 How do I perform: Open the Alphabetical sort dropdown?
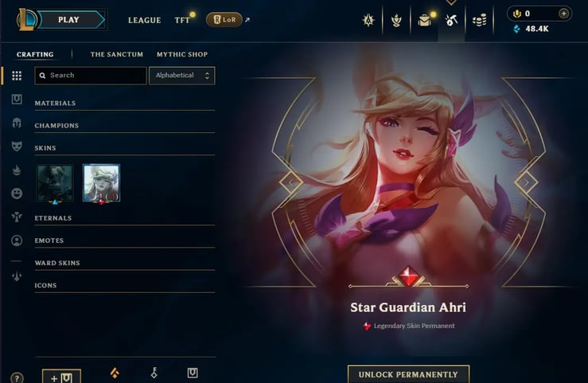[182, 76]
